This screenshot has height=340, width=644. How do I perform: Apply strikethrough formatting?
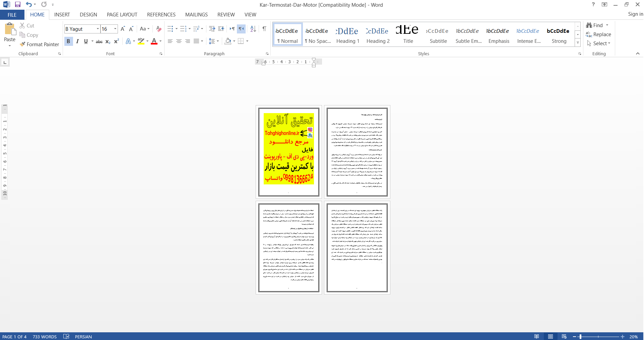pyautogui.click(x=99, y=41)
